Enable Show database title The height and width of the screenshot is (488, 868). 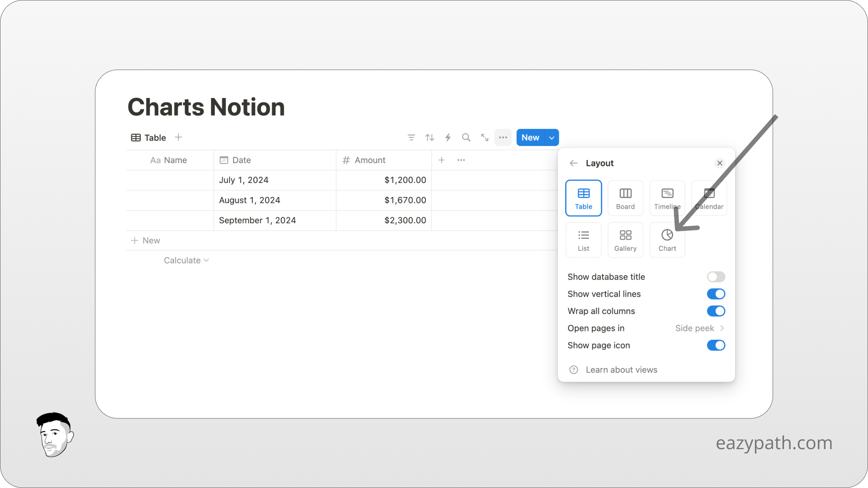(x=716, y=277)
